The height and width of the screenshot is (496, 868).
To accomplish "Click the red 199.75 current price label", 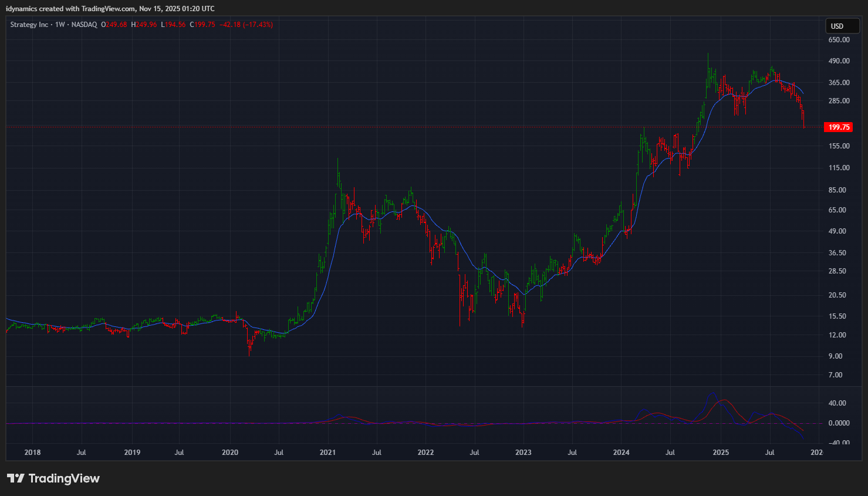I will 838,127.
